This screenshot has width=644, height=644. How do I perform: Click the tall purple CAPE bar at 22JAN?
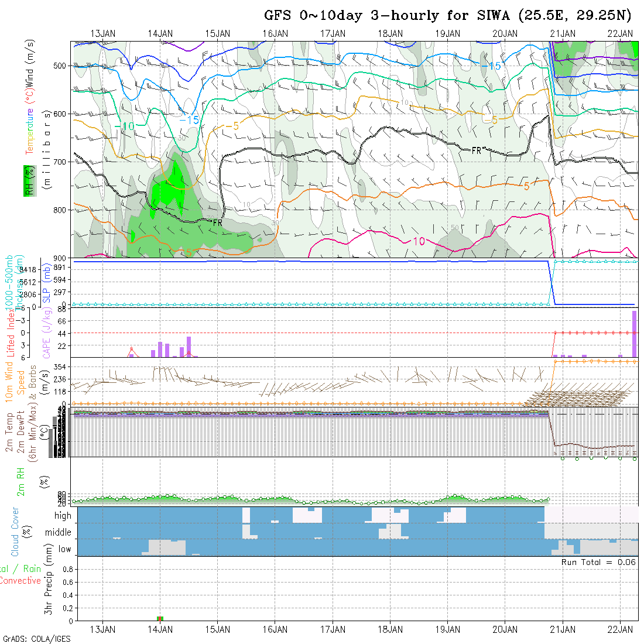coord(634,334)
